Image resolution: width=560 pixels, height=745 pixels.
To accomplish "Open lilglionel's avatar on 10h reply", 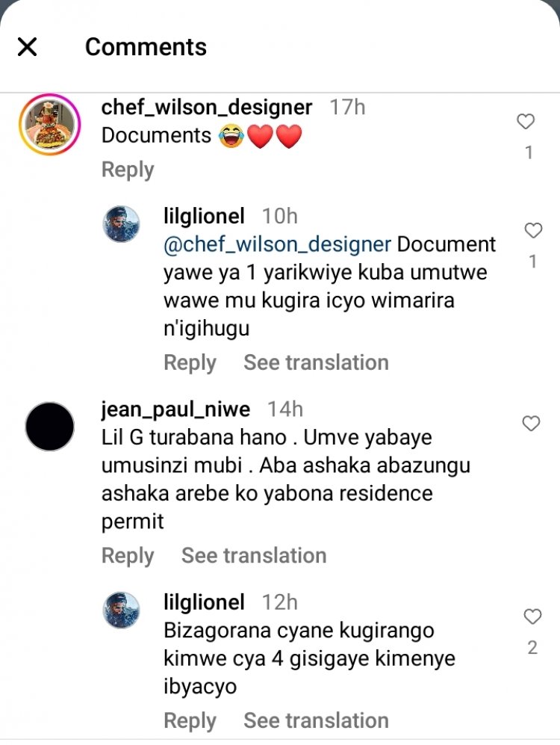I will tap(122, 224).
